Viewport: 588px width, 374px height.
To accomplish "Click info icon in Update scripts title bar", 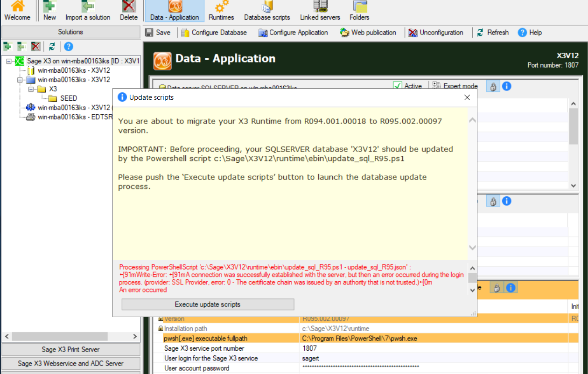I will point(122,97).
